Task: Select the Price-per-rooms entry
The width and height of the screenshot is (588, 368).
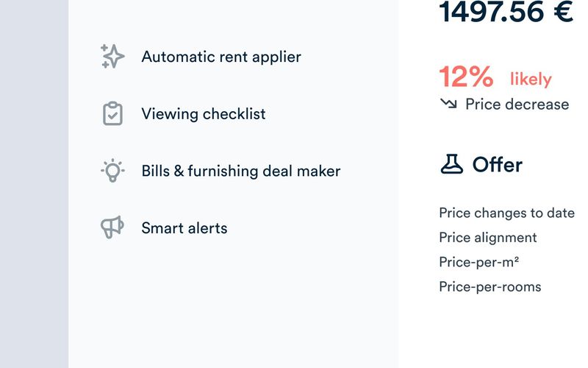Action: pos(490,286)
